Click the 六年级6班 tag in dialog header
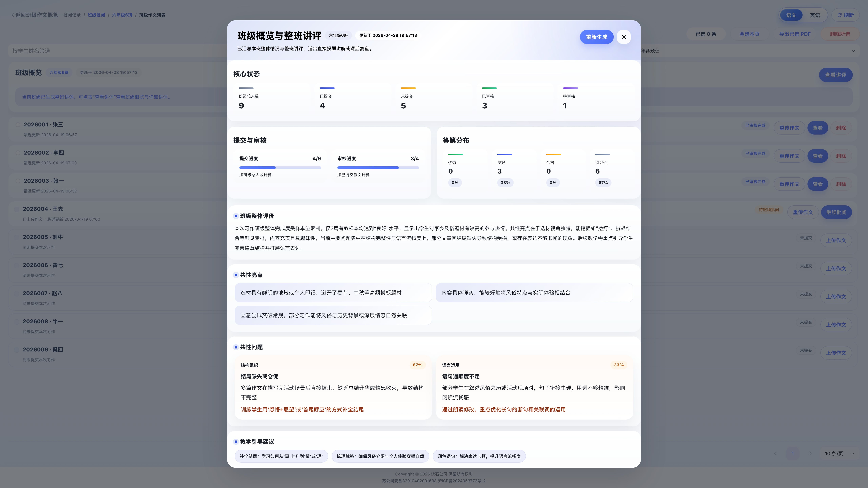 pyautogui.click(x=338, y=35)
